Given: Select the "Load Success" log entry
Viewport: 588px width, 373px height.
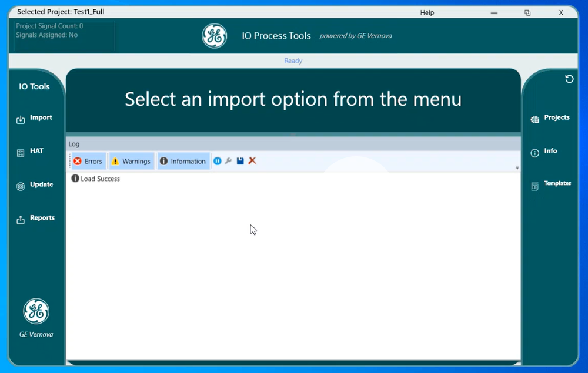Looking at the screenshot, I should tap(96, 179).
